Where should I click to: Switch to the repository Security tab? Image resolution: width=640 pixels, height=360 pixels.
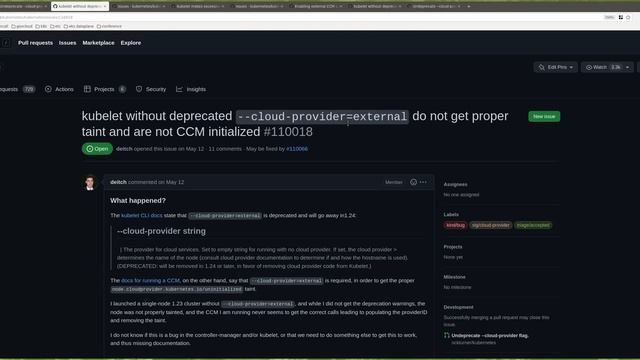click(x=151, y=89)
